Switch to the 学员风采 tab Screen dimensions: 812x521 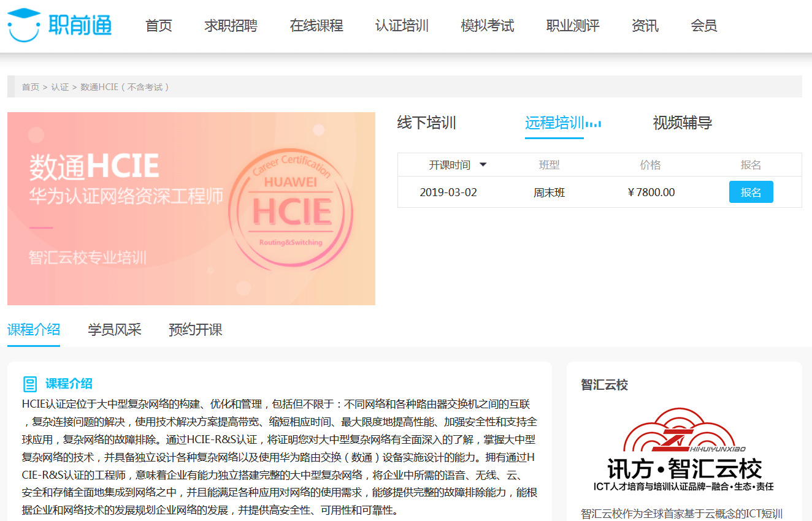[115, 330]
